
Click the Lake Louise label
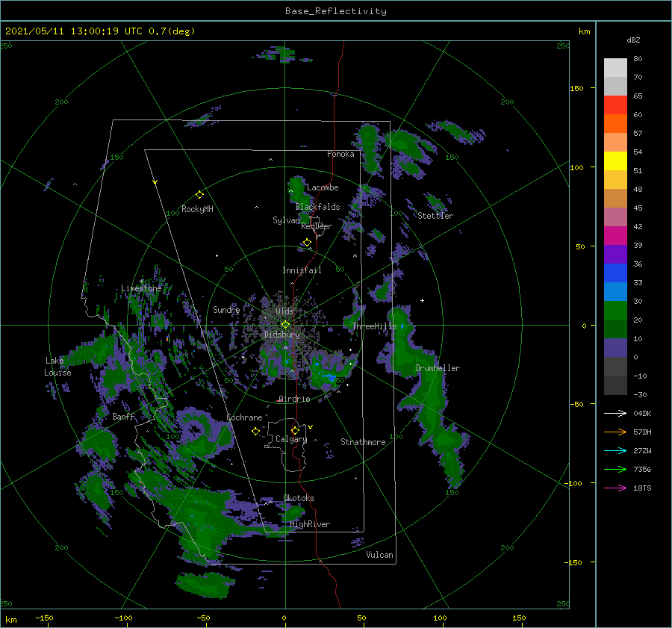(57, 367)
